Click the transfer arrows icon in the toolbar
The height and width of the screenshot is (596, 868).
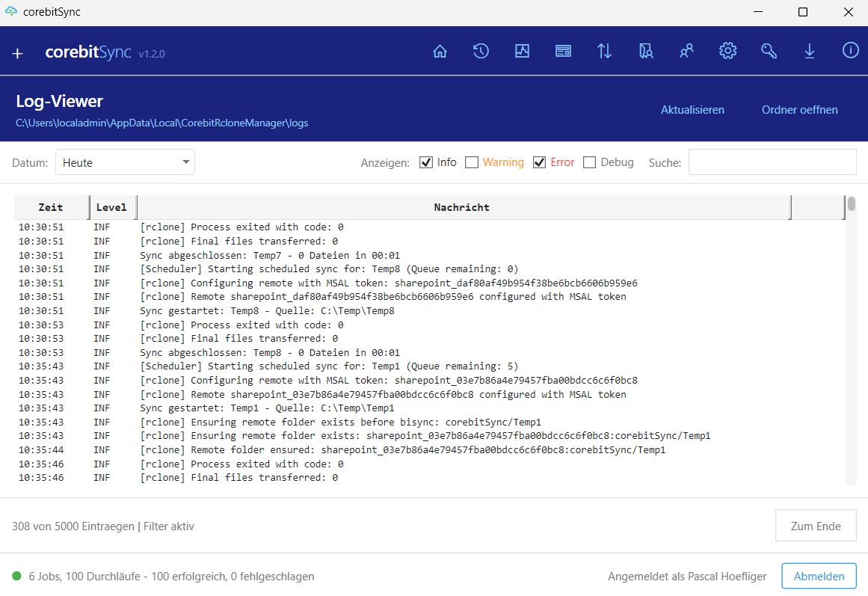604,51
